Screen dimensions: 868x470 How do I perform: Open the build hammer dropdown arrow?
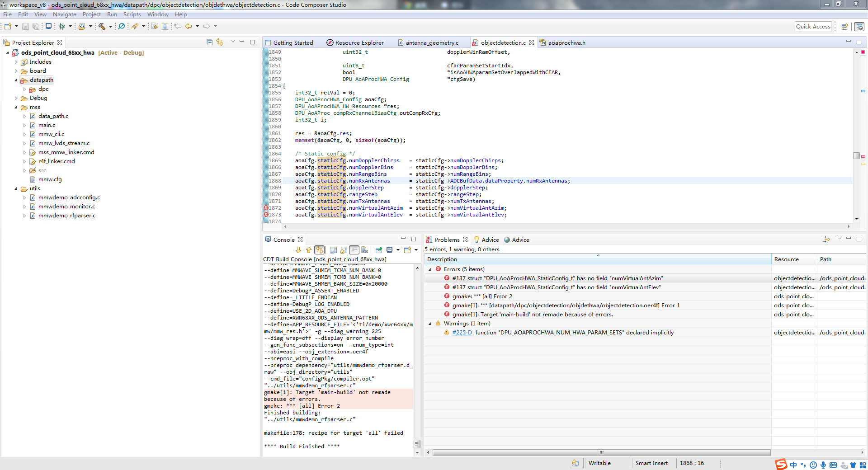(110, 26)
